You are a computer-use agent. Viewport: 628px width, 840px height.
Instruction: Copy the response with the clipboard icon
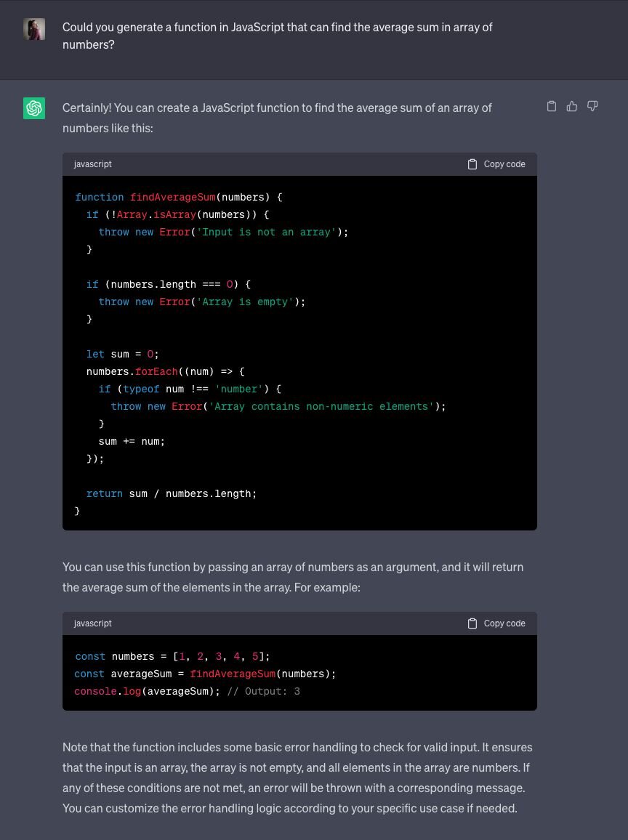click(x=552, y=106)
